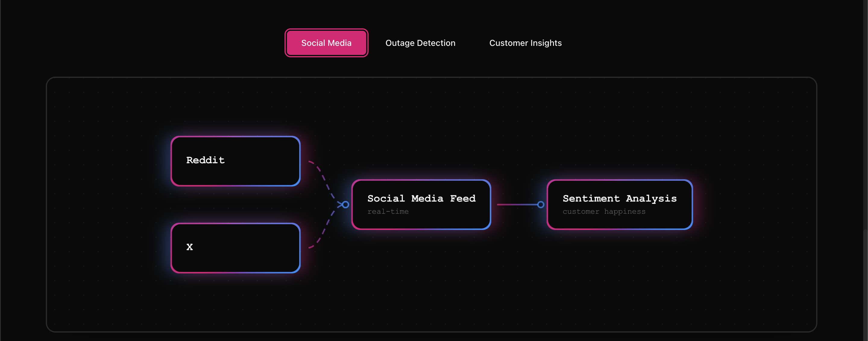Click the 'X' label text

[190, 247]
